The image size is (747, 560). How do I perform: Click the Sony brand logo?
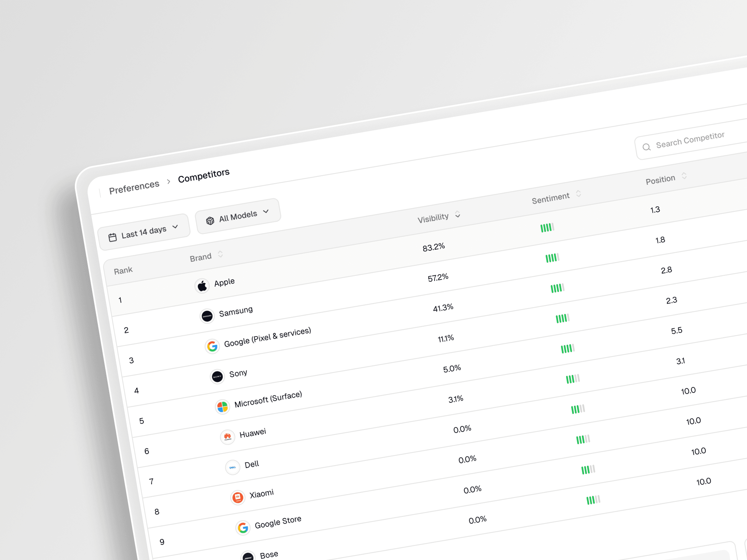pyautogui.click(x=217, y=377)
